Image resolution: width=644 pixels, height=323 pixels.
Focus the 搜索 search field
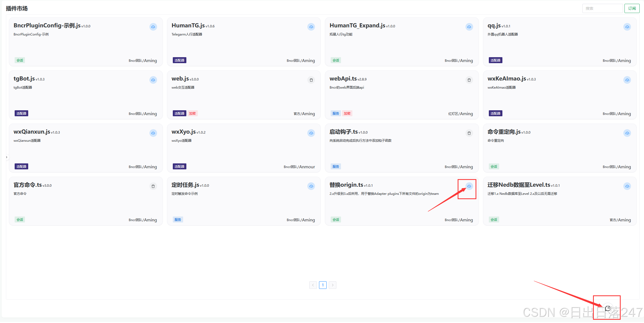click(x=602, y=8)
